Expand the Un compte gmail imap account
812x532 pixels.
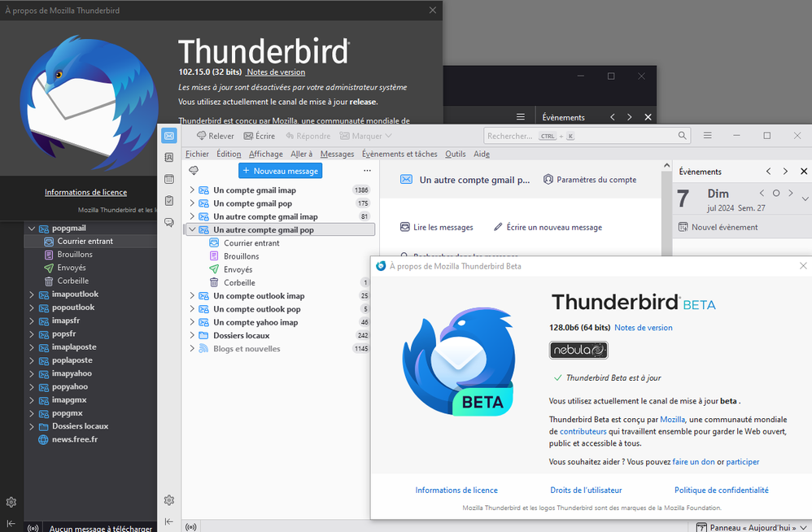point(192,190)
